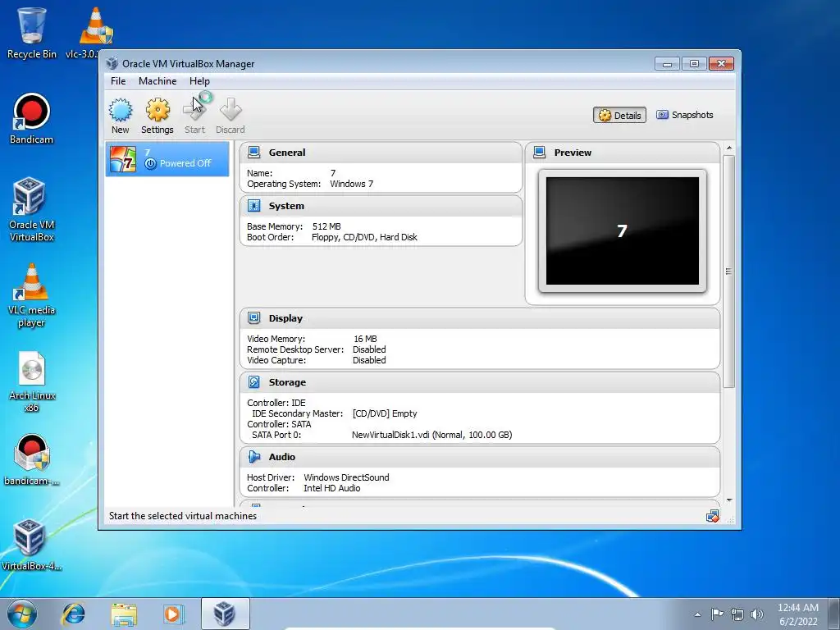Screen dimensions: 840x630
Task: Click boot order Floppy, CD/DVD, Hard Disk
Action: point(364,237)
